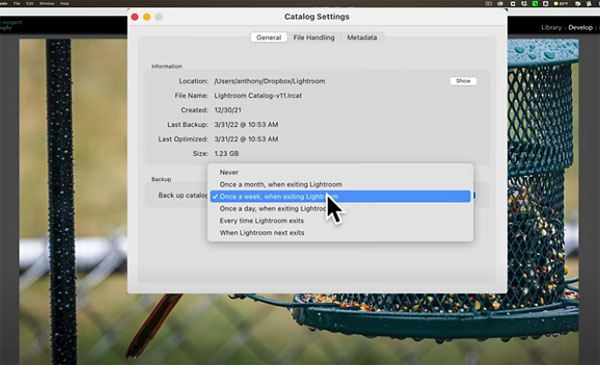
Task: Select Every time Lightroom exits
Action: click(x=340, y=221)
